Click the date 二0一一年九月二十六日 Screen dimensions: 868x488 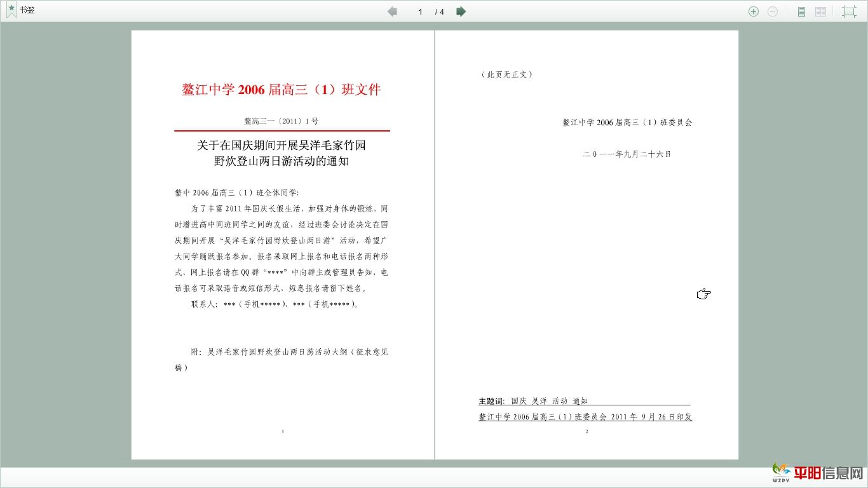[627, 154]
